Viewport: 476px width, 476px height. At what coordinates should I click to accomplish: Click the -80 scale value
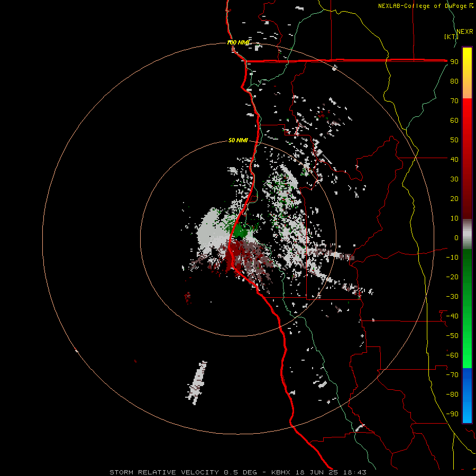click(452, 395)
